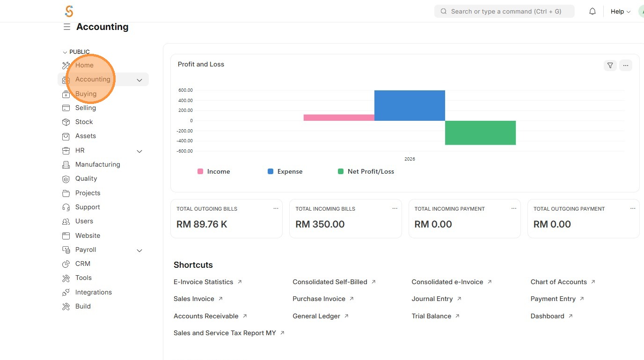Open Sales and Service Tax Report MY
Image resolution: width=644 pixels, height=360 pixels.
pos(229,333)
